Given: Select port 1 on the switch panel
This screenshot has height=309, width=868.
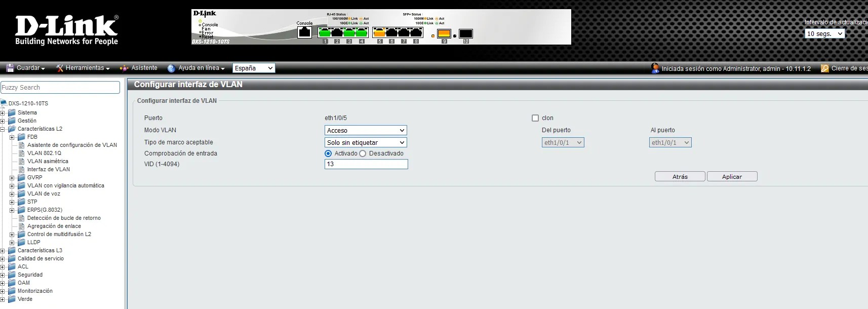Looking at the screenshot, I should pyautogui.click(x=325, y=33).
